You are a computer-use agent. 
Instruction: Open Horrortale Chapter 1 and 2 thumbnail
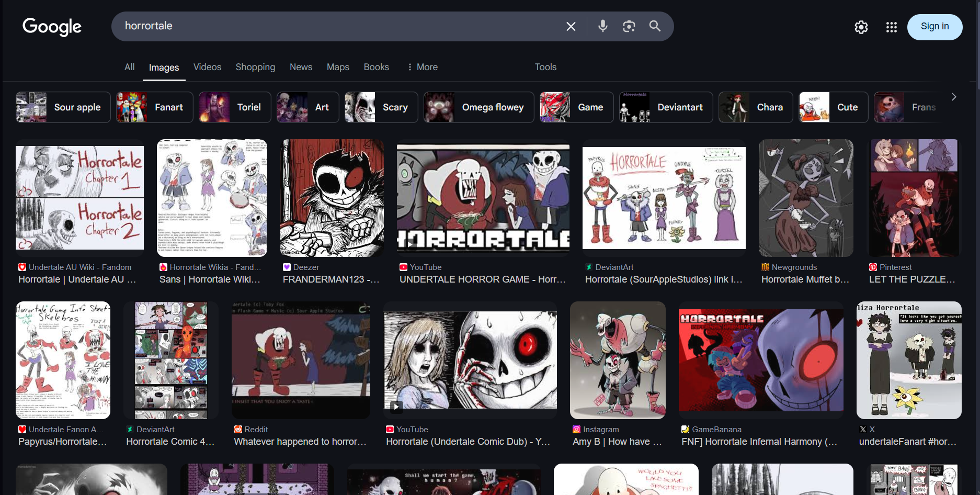(79, 198)
